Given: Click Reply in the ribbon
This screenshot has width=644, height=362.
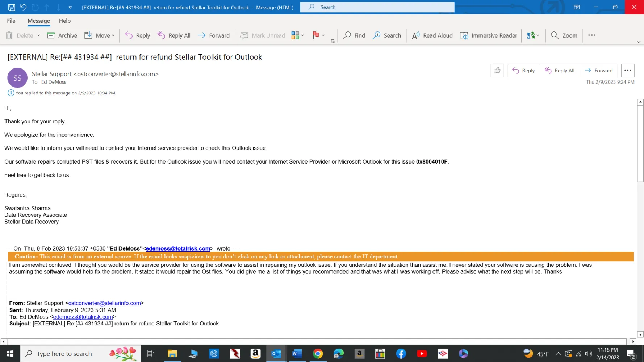Looking at the screenshot, I should (x=138, y=35).
